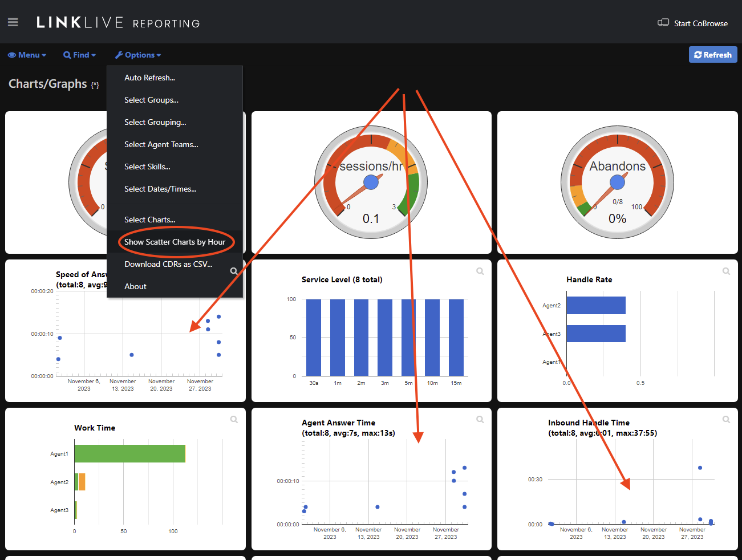This screenshot has width=742, height=560.
Task: Toggle Show Scatter Charts by Hour
Action: coord(175,242)
